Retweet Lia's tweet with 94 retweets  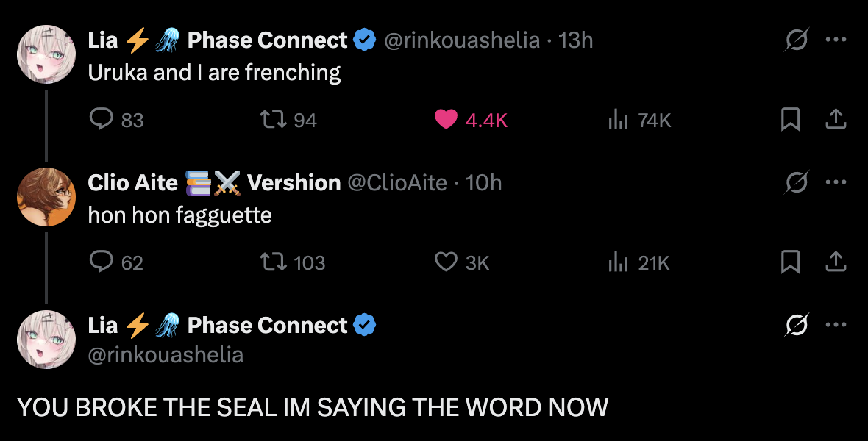click(274, 119)
